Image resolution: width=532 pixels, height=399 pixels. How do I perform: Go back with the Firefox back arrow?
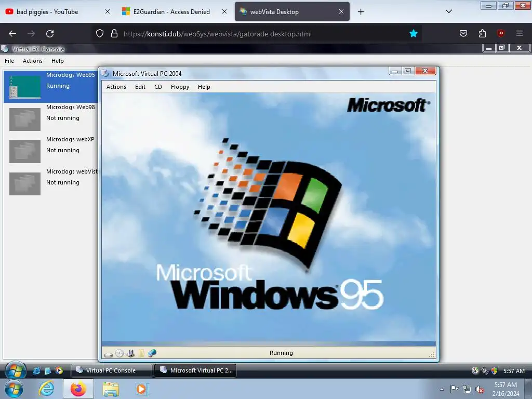tap(12, 34)
